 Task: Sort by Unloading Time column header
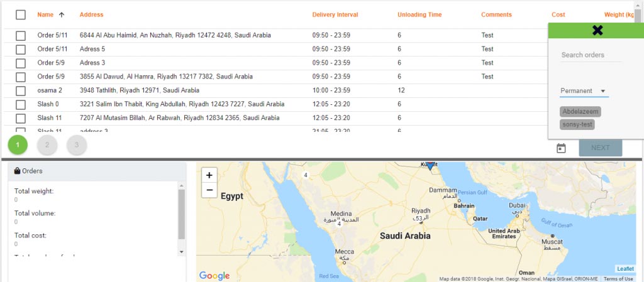pyautogui.click(x=419, y=14)
